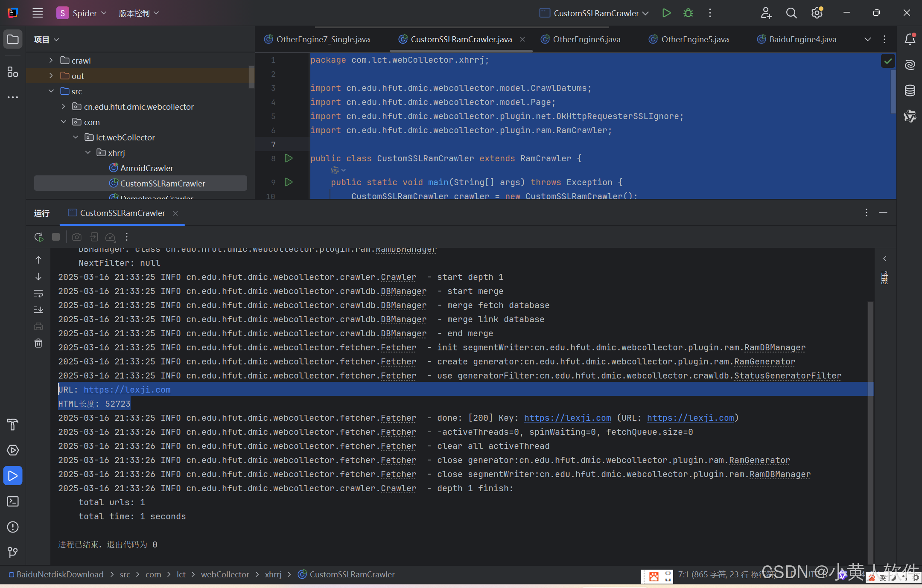922x588 pixels.
Task: Collapse the src folder
Action: coord(51,91)
